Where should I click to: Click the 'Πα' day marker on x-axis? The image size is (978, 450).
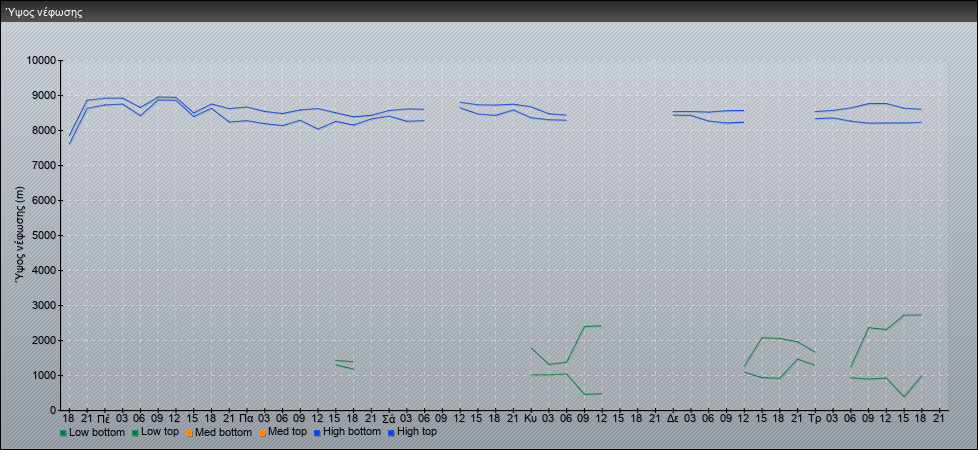[246, 418]
